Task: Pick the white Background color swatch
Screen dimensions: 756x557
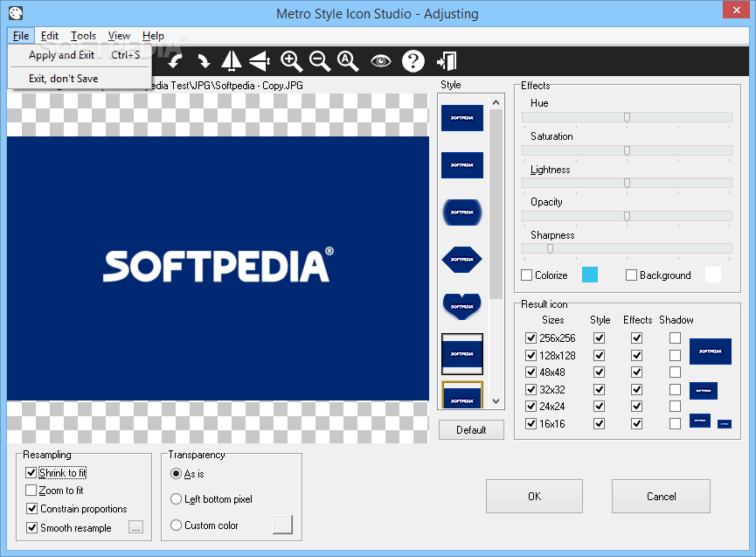Action: coord(712,275)
